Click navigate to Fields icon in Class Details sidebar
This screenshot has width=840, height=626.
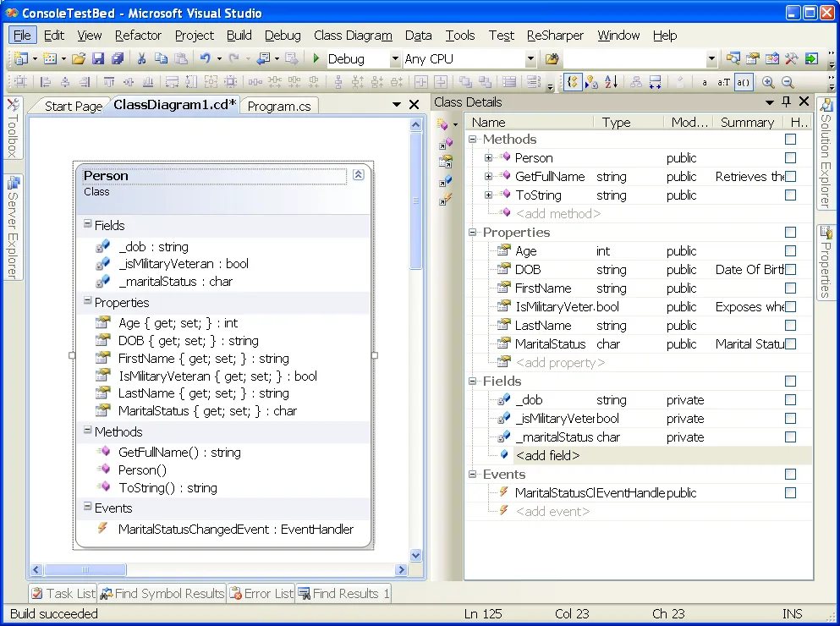(x=445, y=181)
